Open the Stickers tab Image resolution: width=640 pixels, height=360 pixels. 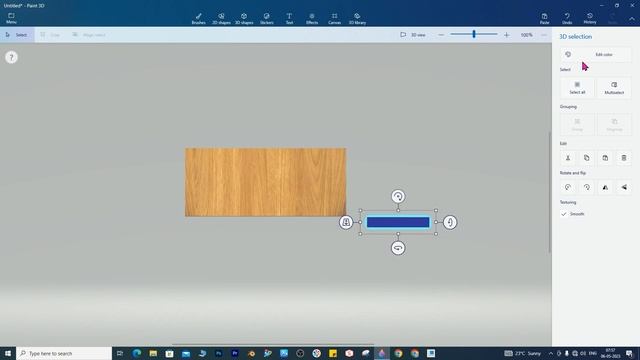(267, 18)
